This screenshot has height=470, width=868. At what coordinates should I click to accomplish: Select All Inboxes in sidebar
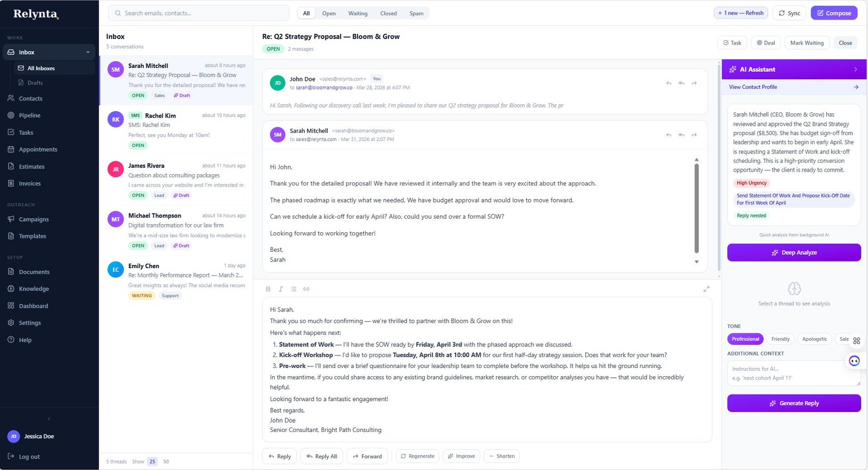pyautogui.click(x=54, y=68)
